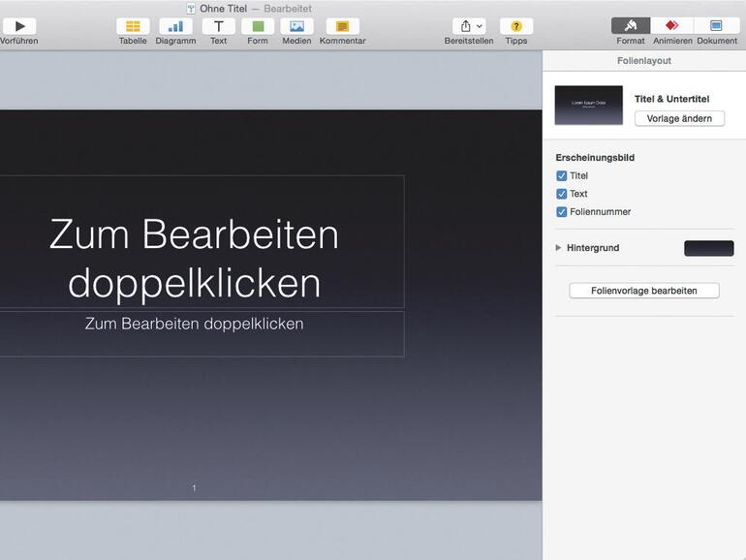Image resolution: width=746 pixels, height=560 pixels.
Task: Expand the Bereitstellen dropdown arrow
Action: click(480, 26)
